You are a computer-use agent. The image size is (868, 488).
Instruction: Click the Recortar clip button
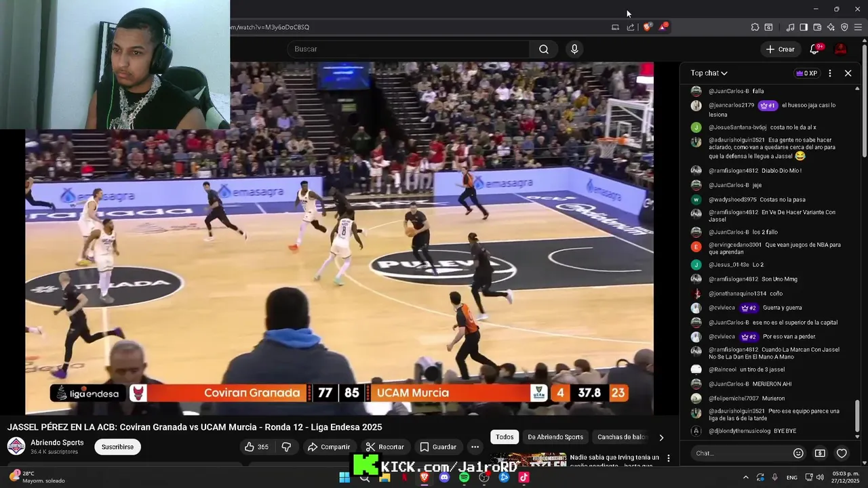tap(384, 447)
